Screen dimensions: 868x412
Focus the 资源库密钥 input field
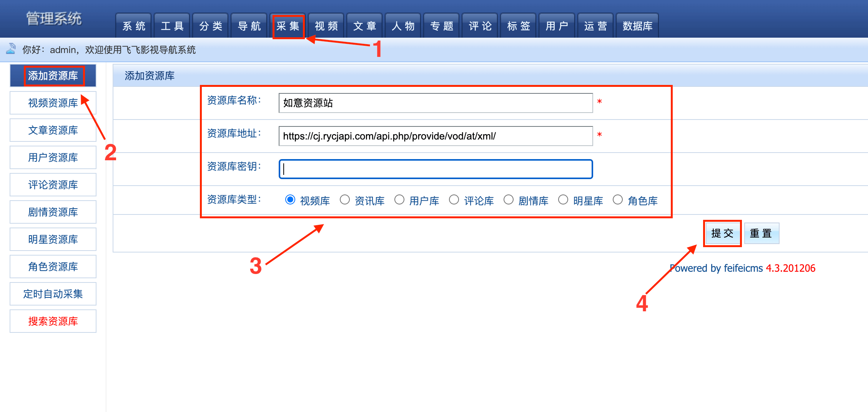click(436, 169)
